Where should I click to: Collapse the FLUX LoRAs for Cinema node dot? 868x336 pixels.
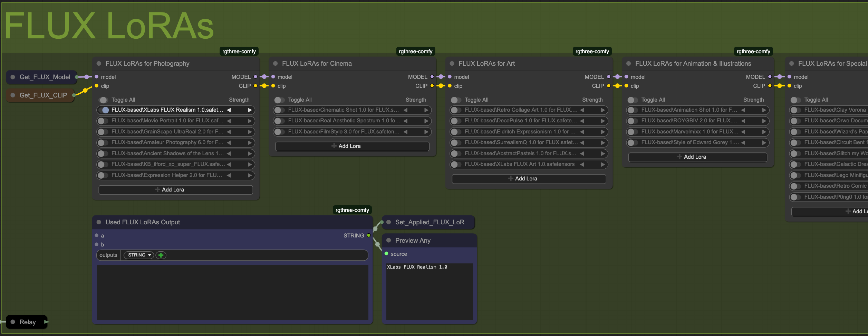click(276, 64)
